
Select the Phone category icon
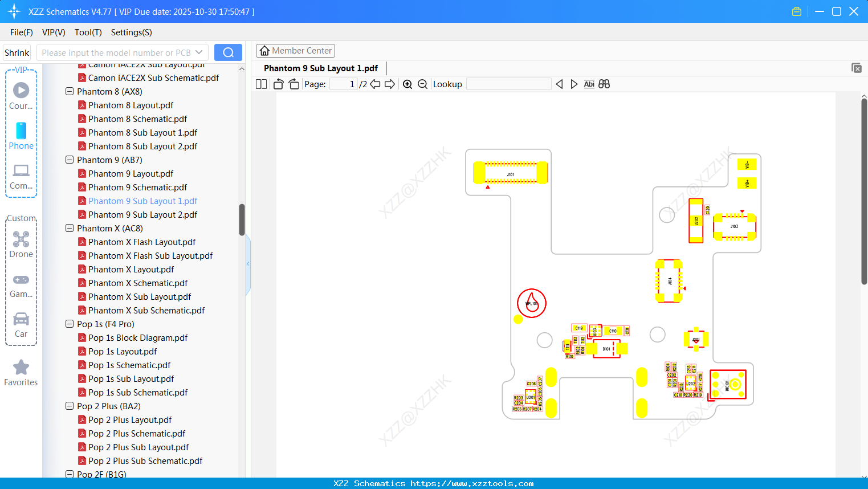click(21, 136)
